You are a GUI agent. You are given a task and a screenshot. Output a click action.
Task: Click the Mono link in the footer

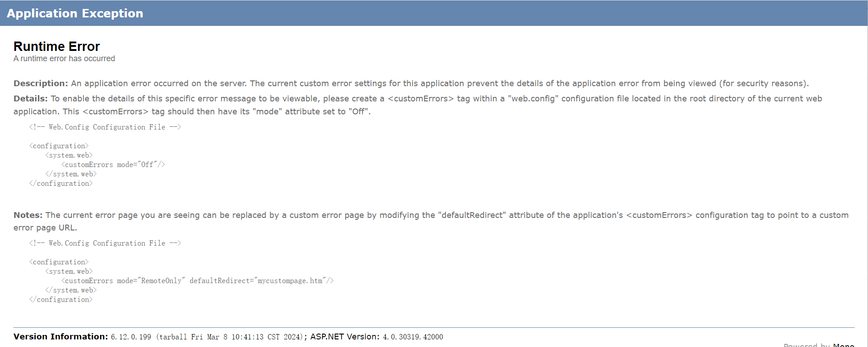click(x=843, y=345)
